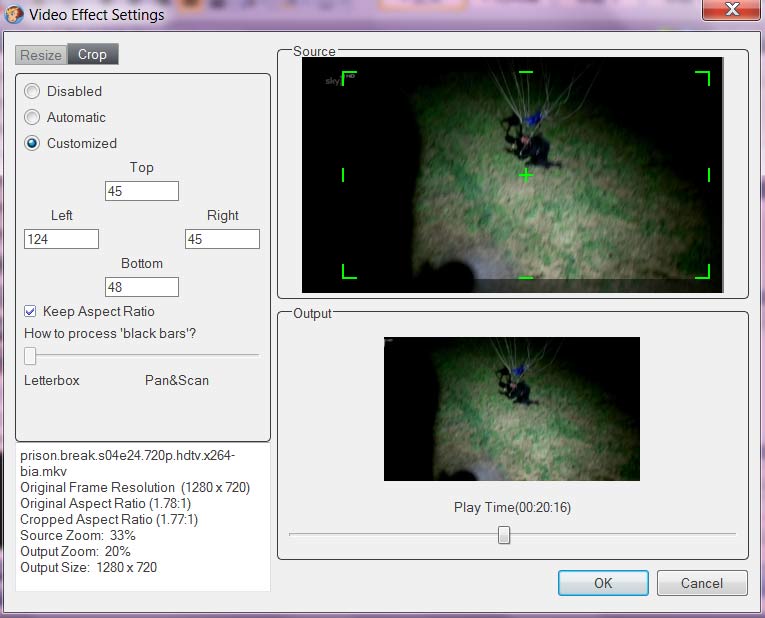Click the Left crop value field
The height and width of the screenshot is (618, 765).
(61, 239)
